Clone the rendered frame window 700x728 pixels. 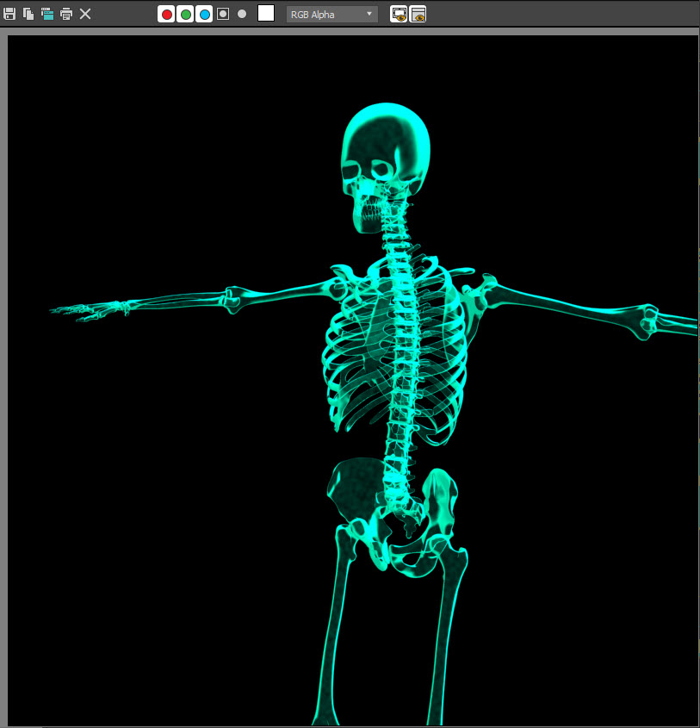47,14
